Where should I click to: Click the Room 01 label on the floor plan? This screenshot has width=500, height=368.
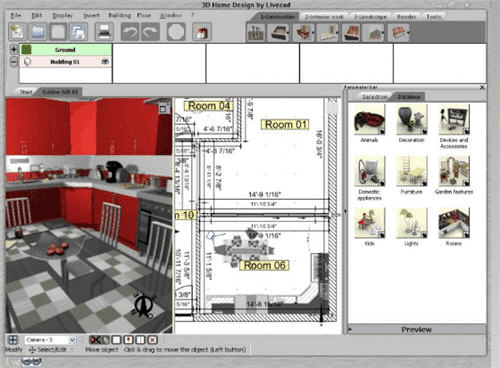point(285,125)
